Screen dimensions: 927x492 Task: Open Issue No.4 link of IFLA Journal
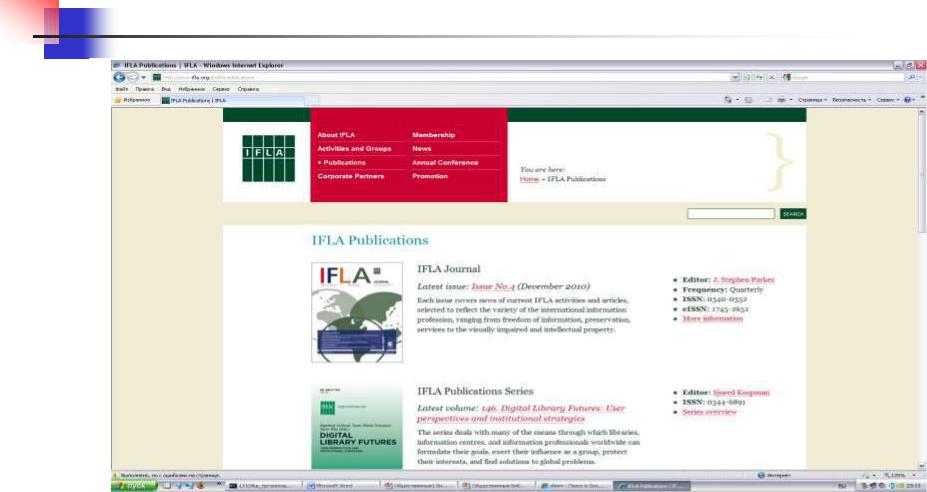(492, 286)
